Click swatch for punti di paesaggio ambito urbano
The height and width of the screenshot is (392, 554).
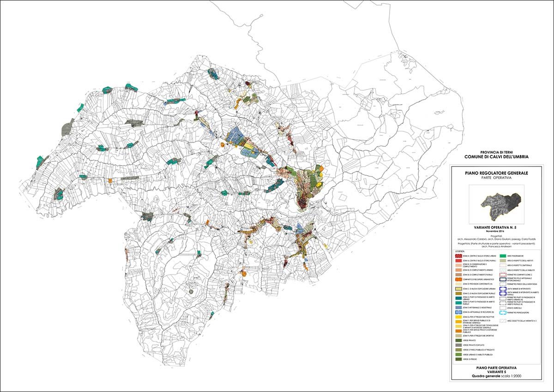[x=458, y=298]
